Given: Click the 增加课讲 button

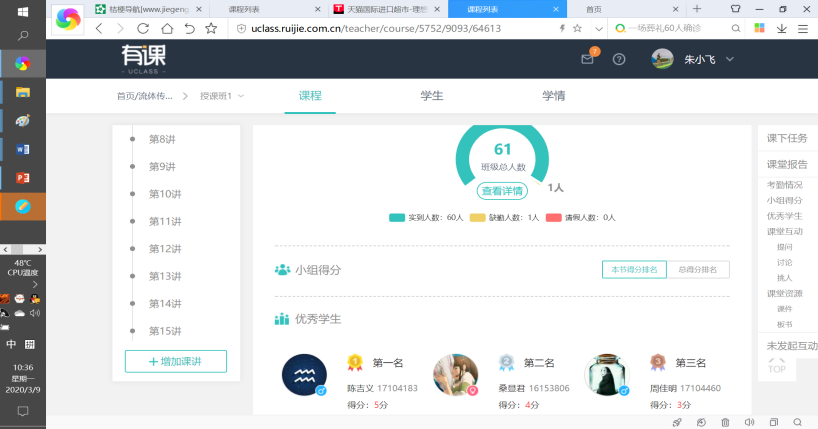Looking at the screenshot, I should click(176, 362).
